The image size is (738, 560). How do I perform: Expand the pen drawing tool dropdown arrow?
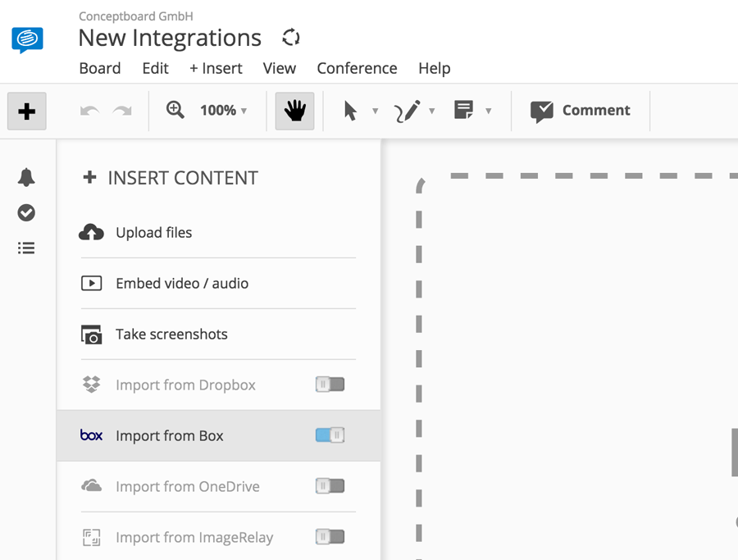(431, 111)
